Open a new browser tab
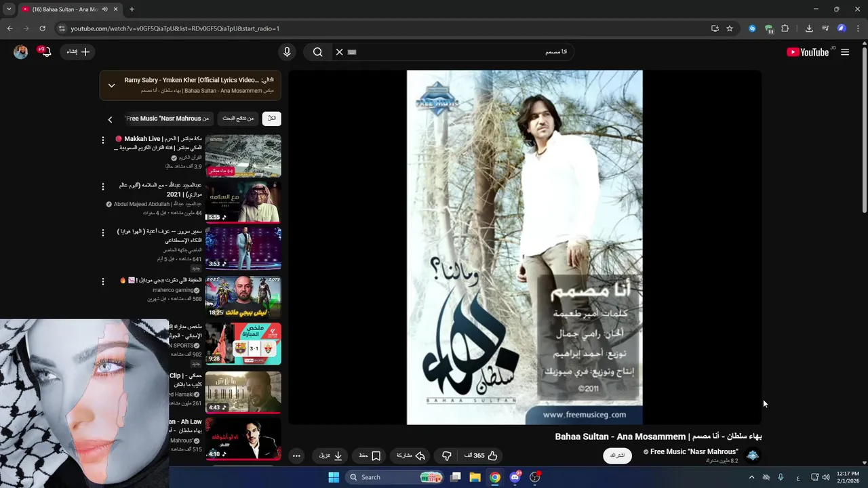This screenshot has height=488, width=868. click(x=132, y=9)
